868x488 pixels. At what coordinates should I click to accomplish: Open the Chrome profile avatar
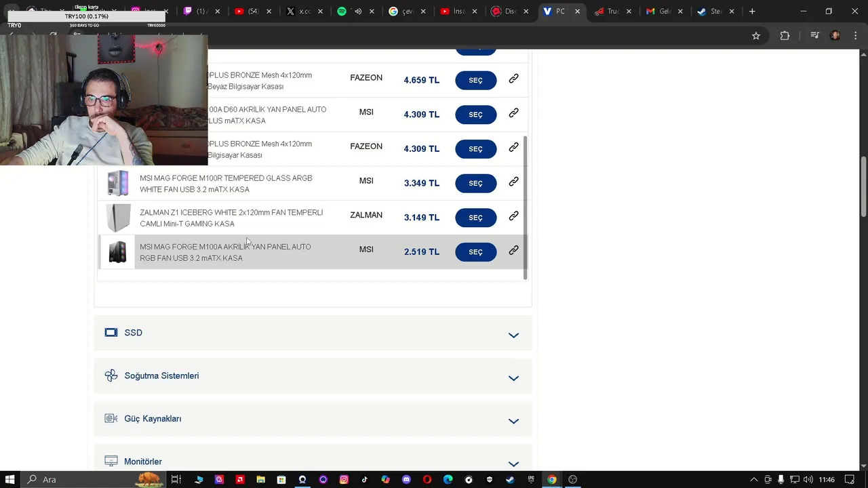835,36
